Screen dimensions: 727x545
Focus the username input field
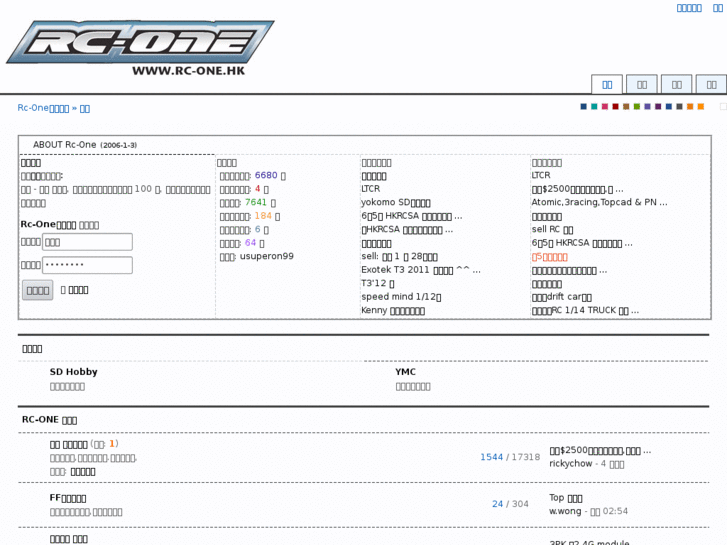pyautogui.click(x=87, y=242)
